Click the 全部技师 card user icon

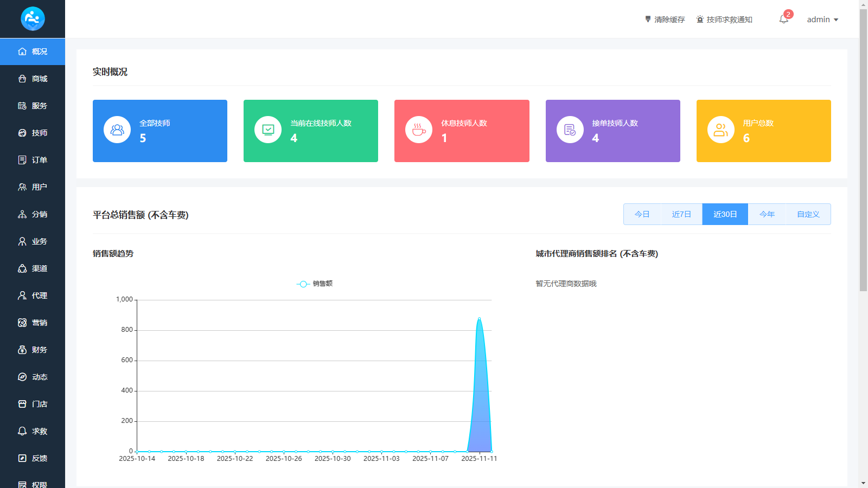click(x=117, y=130)
